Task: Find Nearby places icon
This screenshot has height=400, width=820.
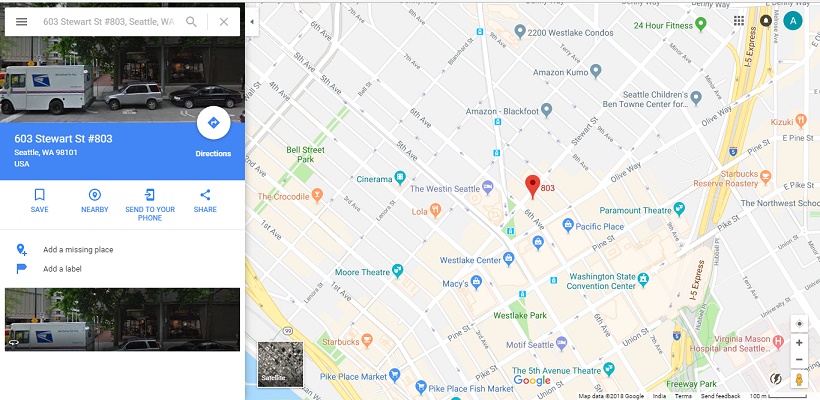Action: point(95,195)
